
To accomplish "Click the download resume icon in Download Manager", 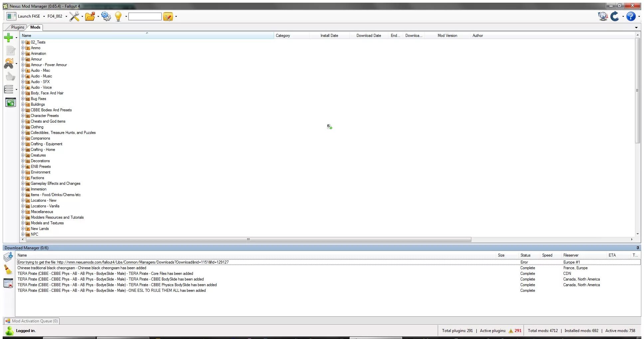I will coord(8,257).
